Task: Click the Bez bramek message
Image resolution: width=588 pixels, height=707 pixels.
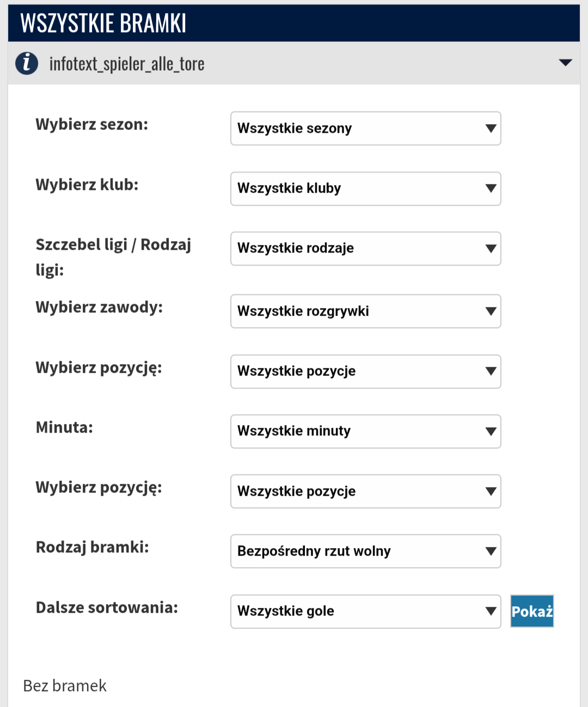Action: (65, 686)
